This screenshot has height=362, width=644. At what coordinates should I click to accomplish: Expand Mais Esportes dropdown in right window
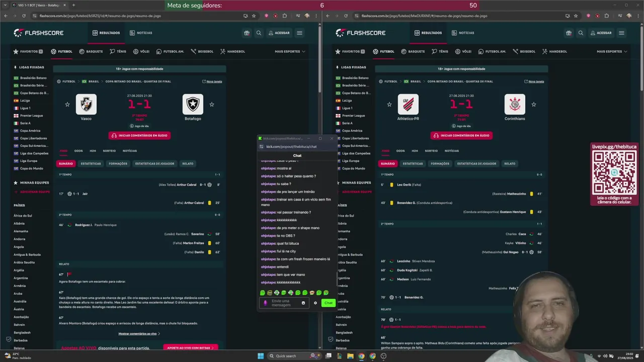[612, 51]
